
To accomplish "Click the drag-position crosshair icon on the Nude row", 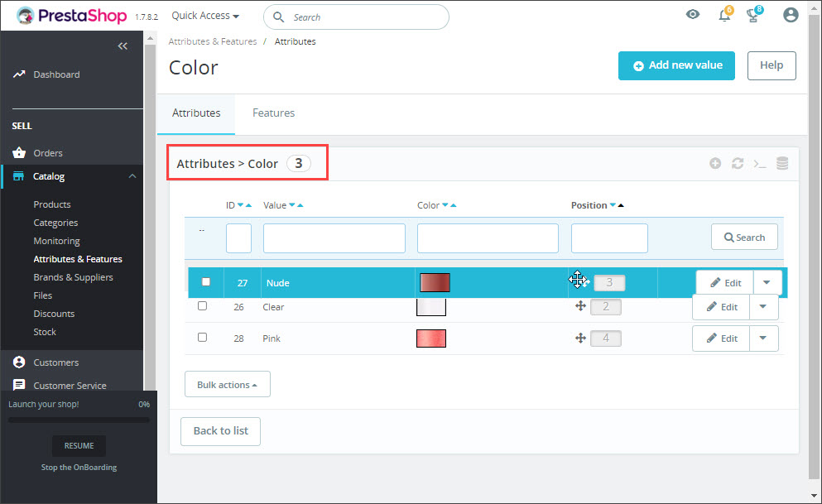I will click(578, 280).
